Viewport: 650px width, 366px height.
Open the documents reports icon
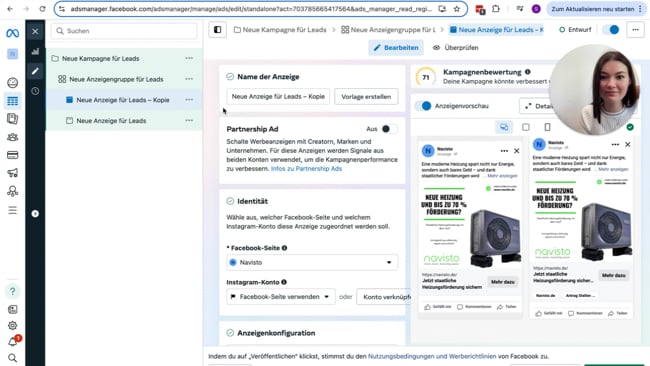pyautogui.click(x=12, y=119)
